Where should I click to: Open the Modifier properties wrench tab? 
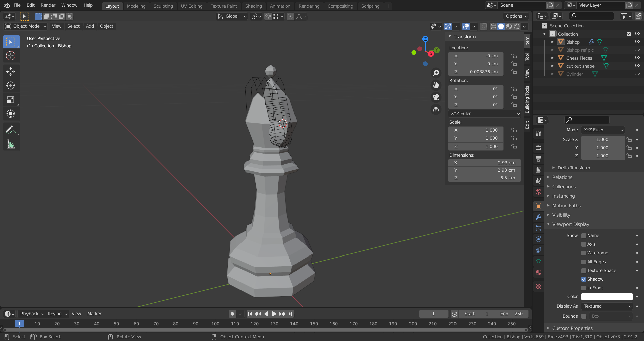(x=538, y=217)
